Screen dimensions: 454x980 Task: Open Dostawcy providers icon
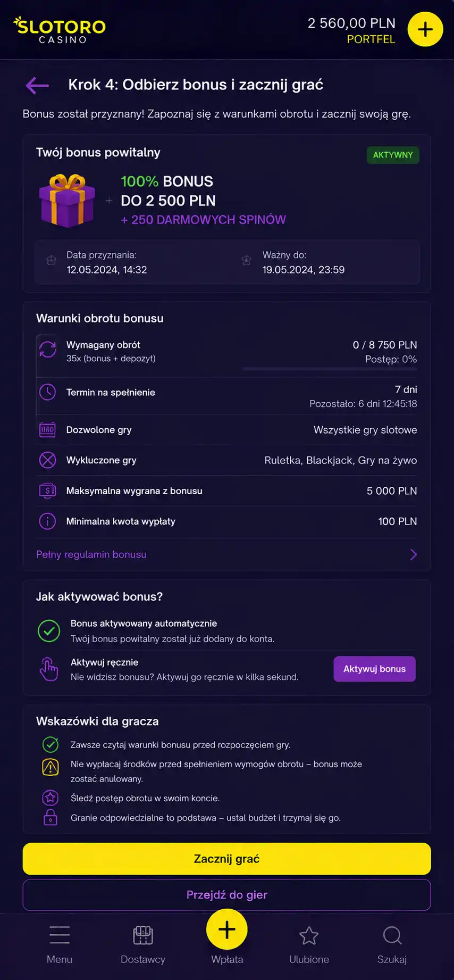point(143,935)
